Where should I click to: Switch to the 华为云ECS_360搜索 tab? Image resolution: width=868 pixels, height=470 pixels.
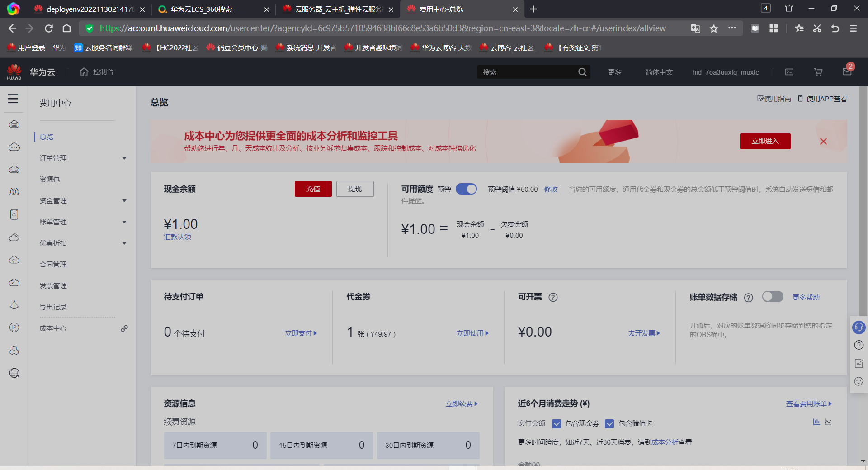(x=214, y=9)
